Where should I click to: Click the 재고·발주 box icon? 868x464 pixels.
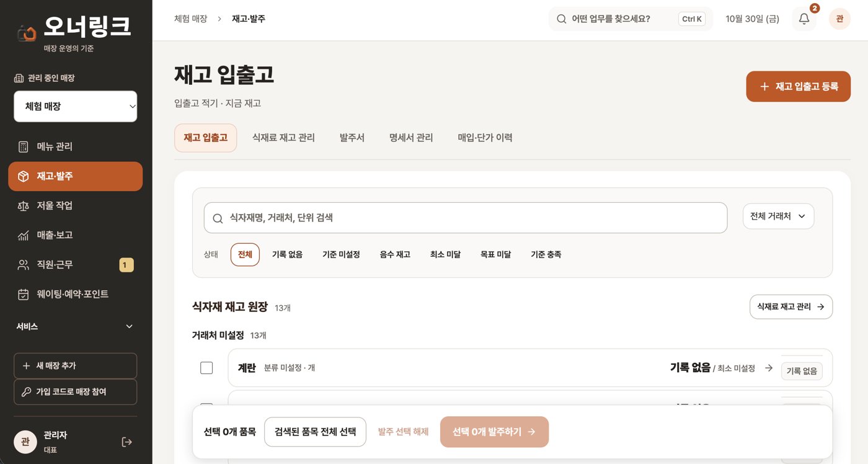[24, 176]
